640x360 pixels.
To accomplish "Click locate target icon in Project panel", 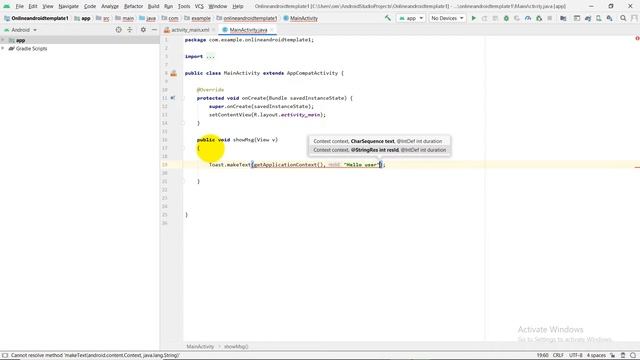I will [118, 30].
